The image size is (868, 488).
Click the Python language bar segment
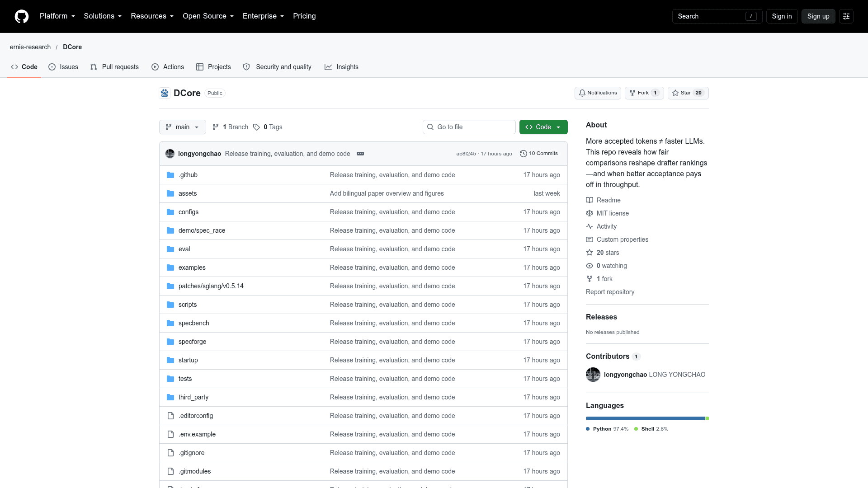[645, 418]
